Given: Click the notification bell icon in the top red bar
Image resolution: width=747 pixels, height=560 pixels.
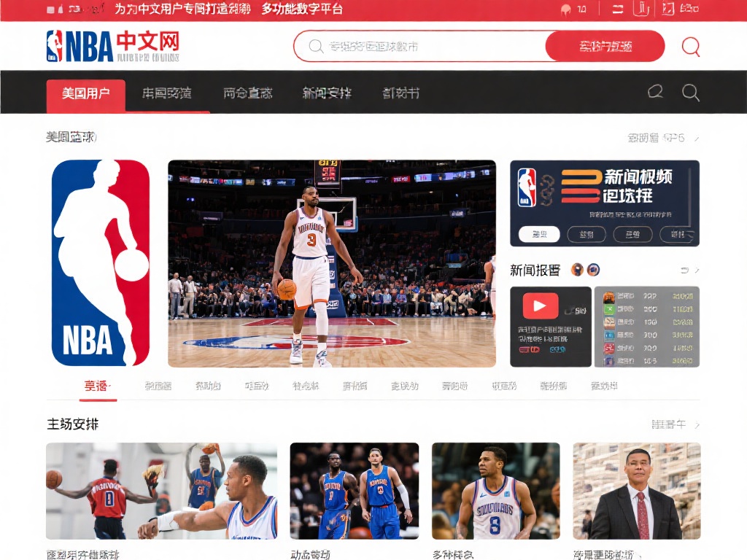Looking at the screenshot, I should click(x=565, y=9).
